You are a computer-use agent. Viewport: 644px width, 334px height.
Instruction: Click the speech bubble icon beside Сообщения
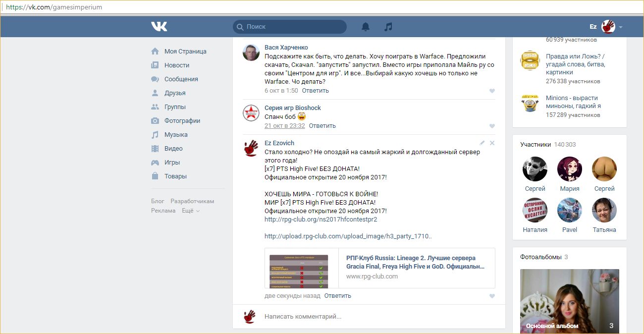[x=155, y=79]
